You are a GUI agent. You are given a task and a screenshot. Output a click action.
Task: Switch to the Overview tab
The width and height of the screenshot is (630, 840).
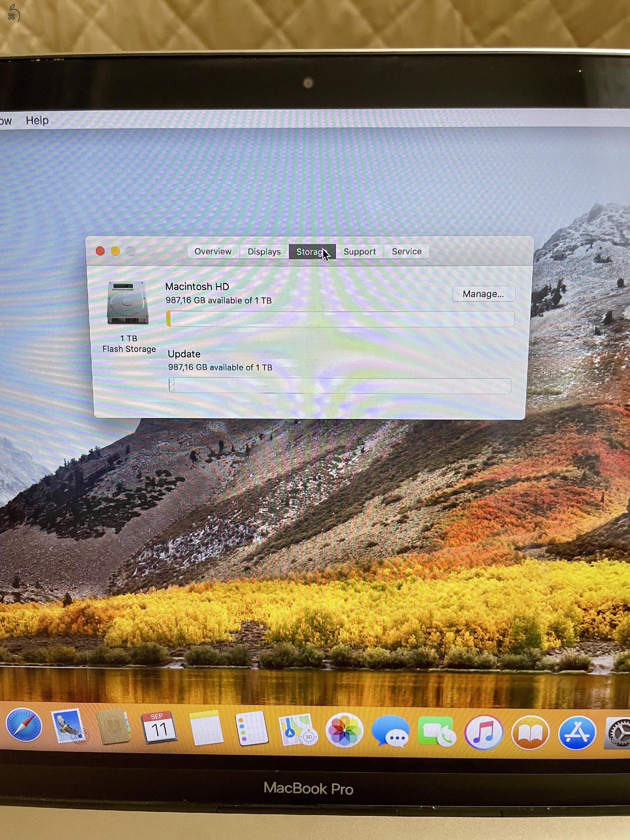(213, 251)
